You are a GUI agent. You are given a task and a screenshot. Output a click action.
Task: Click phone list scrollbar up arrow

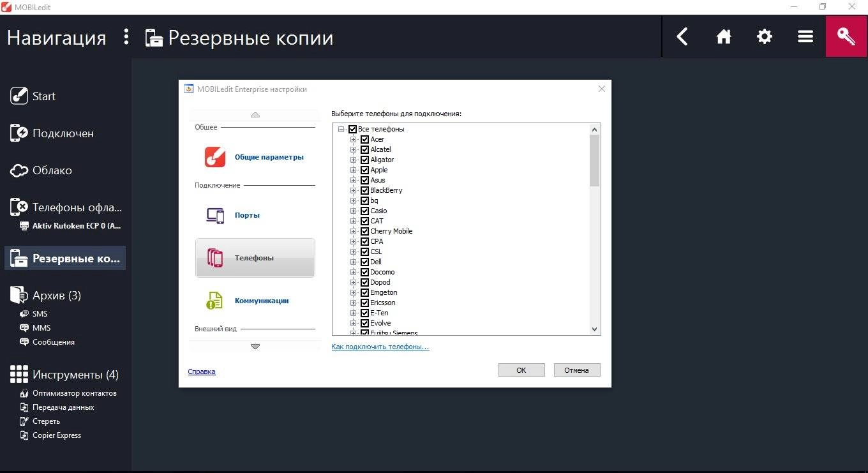[x=595, y=129]
